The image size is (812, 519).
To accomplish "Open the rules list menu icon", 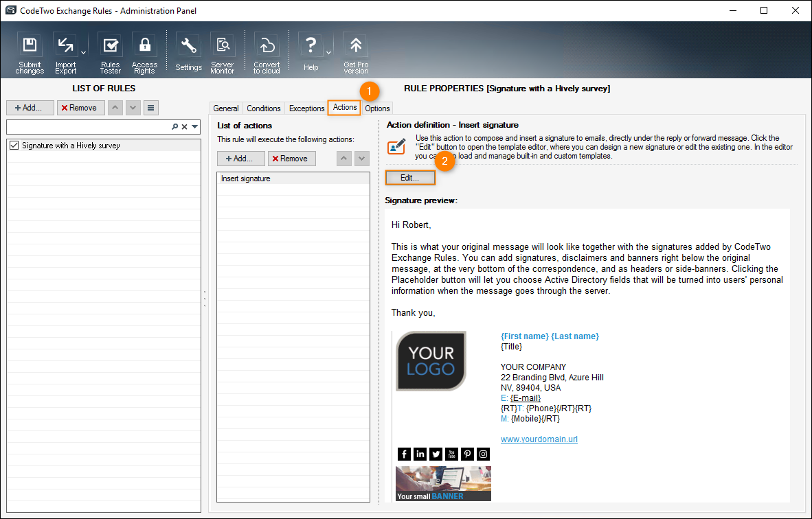I will (x=150, y=108).
